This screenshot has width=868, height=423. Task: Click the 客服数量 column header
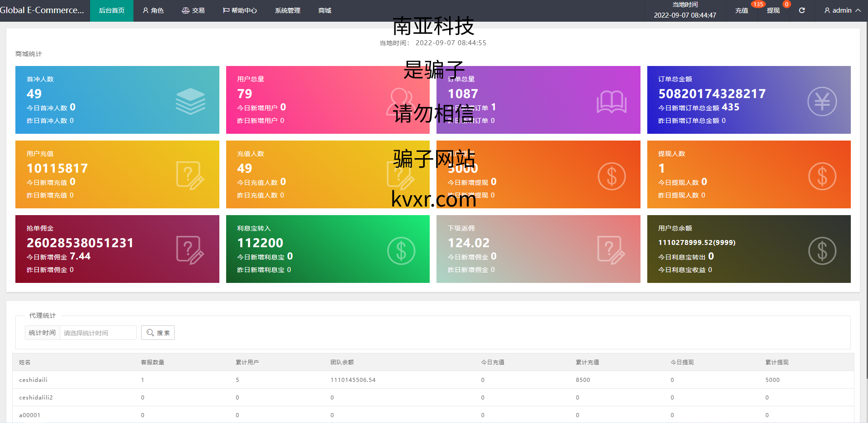click(x=152, y=362)
